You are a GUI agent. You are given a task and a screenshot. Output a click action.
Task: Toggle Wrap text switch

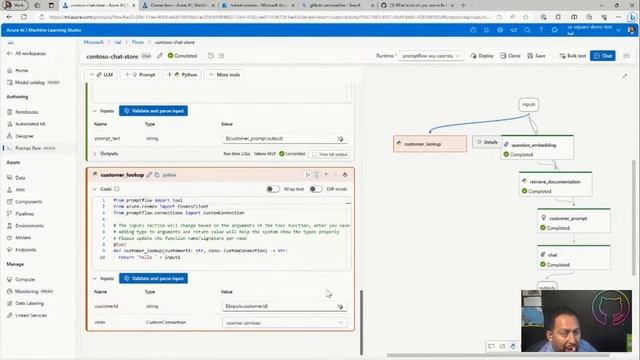[273, 189]
